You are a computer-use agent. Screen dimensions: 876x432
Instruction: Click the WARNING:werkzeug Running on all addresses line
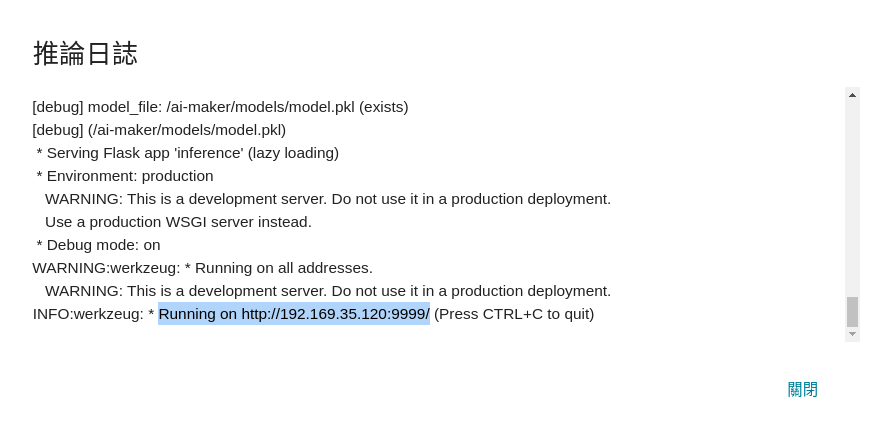click(x=202, y=268)
